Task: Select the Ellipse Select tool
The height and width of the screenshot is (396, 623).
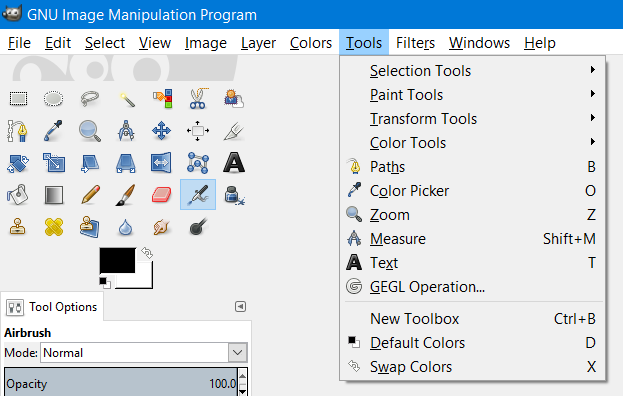Action: tap(53, 99)
